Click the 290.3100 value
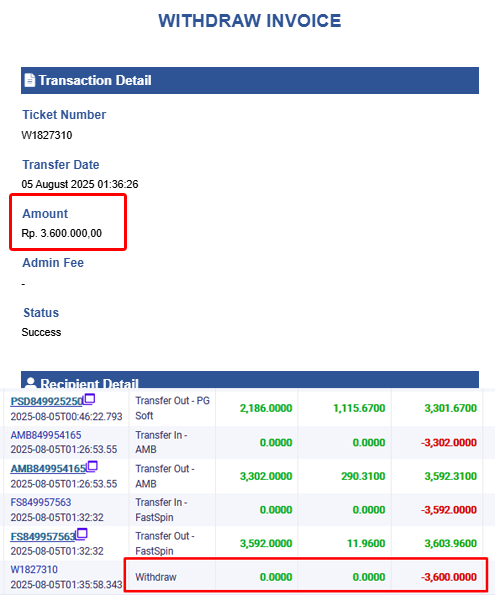The image size is (495, 600). (x=363, y=476)
